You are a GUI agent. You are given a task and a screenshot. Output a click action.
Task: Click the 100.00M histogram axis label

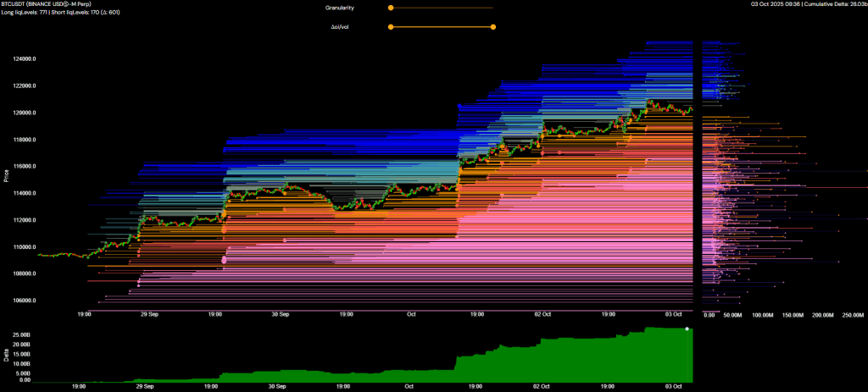coord(763,315)
